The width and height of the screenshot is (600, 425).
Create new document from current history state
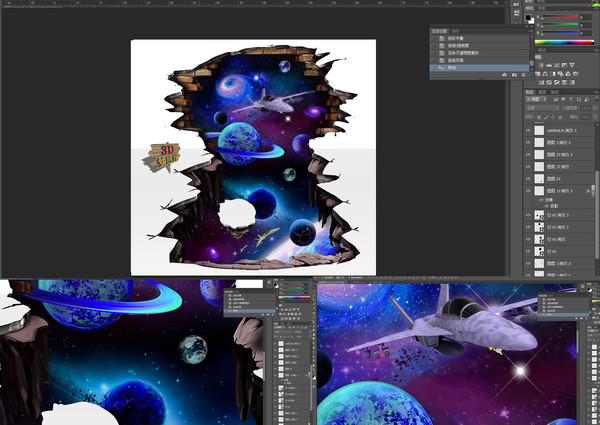pos(504,75)
